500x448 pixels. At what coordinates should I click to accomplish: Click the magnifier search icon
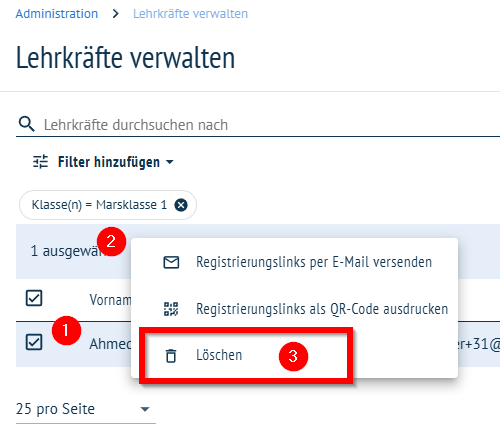pyautogui.click(x=27, y=124)
